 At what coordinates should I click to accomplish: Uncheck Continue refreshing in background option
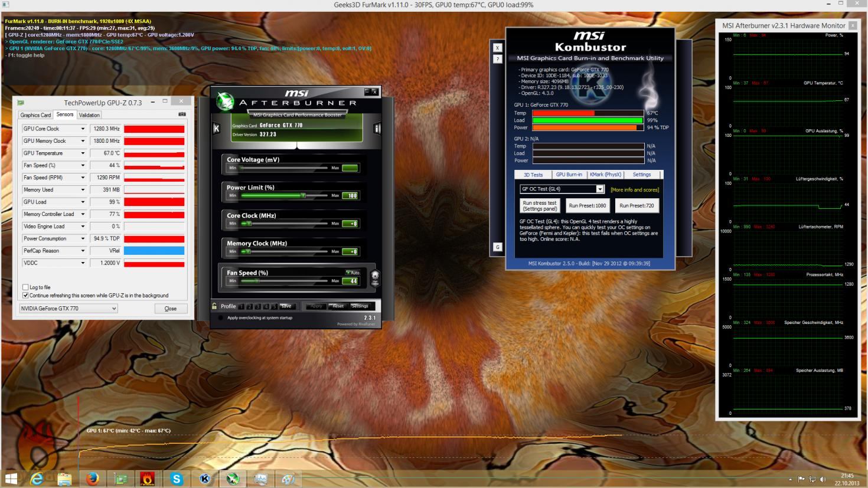(x=25, y=295)
